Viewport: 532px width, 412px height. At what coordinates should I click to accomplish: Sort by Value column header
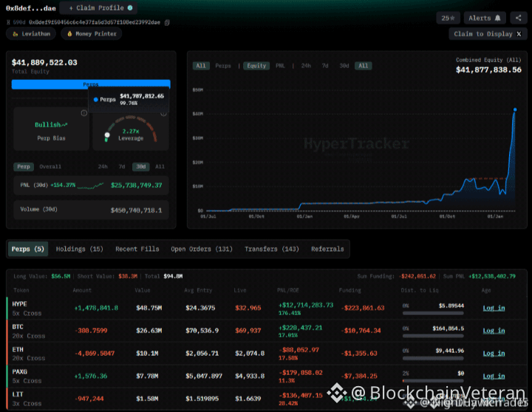pyautogui.click(x=143, y=290)
